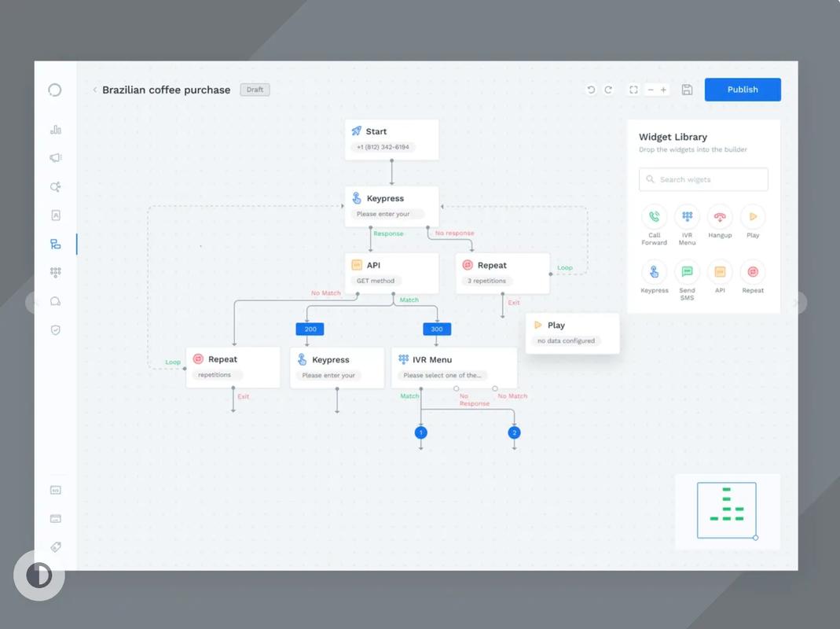Select the Keypress widget in library
The width and height of the screenshot is (840, 629).
654,277
